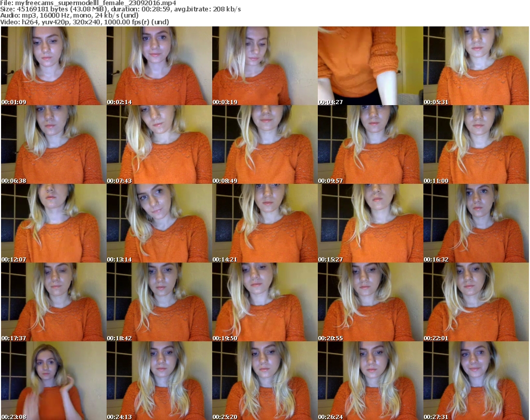
Task: Click the 'Audio: mp3, 16000 Hz' line
Action: point(69,16)
